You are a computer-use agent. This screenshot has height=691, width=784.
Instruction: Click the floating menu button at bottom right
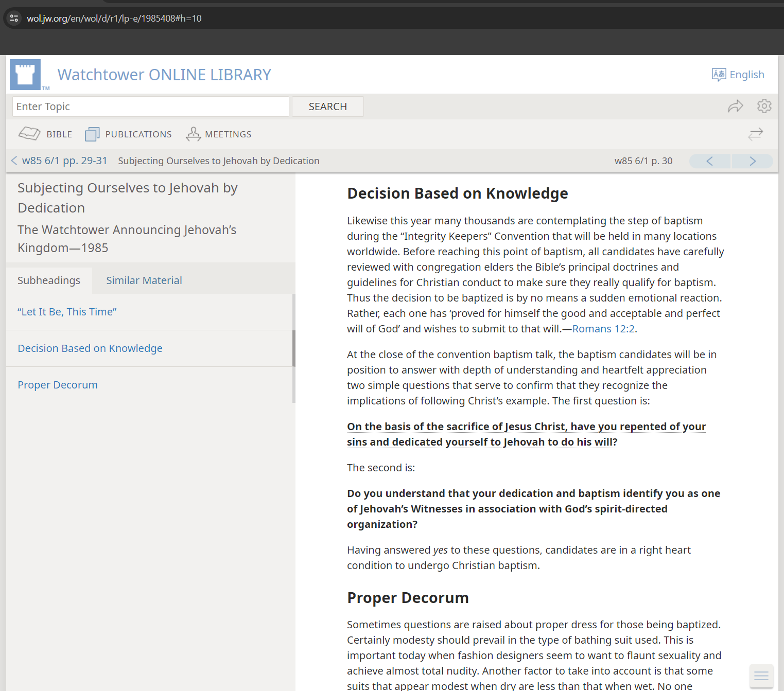coord(761,676)
